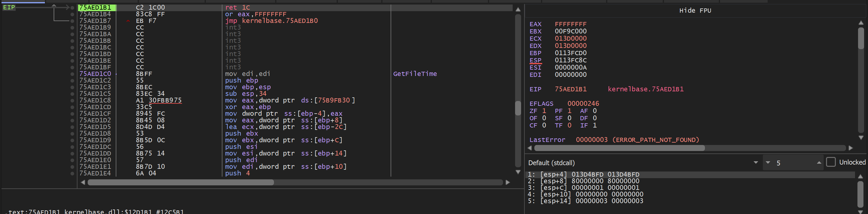
Task: Select argument row 5: [esp+14] 00000003
Action: (x=690, y=201)
